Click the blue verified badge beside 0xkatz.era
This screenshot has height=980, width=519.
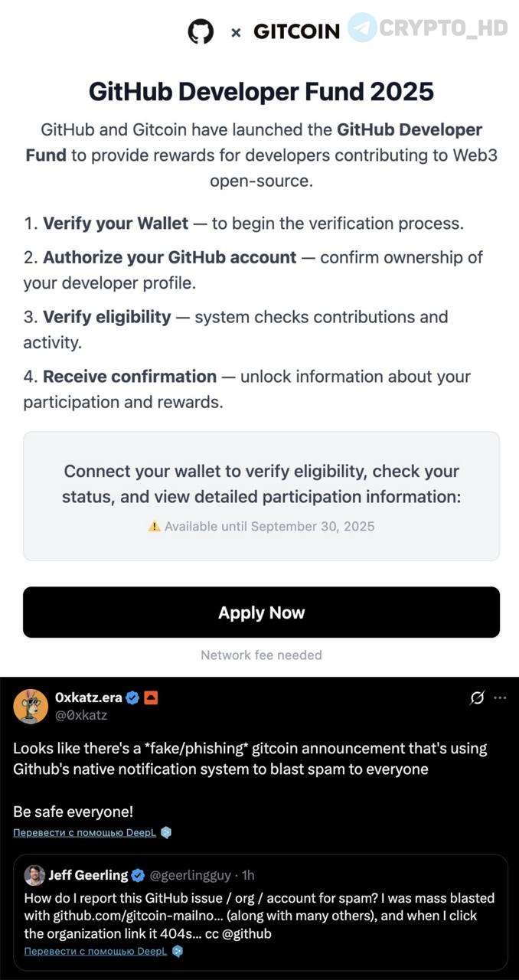[132, 697]
